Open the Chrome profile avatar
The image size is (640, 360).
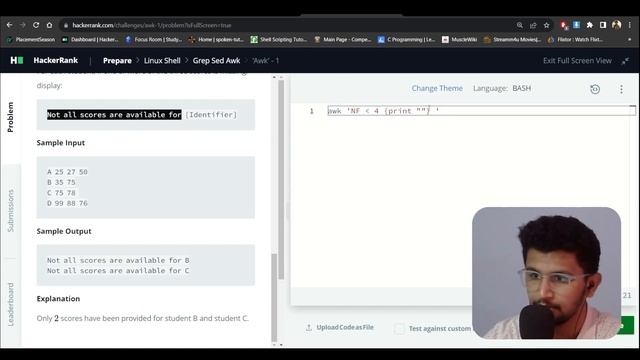click(616, 25)
